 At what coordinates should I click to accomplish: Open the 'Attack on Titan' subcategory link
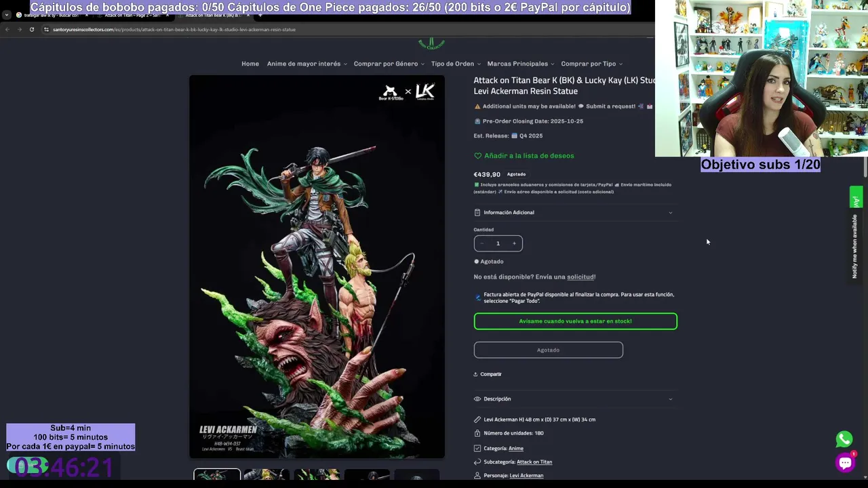pyautogui.click(x=534, y=462)
